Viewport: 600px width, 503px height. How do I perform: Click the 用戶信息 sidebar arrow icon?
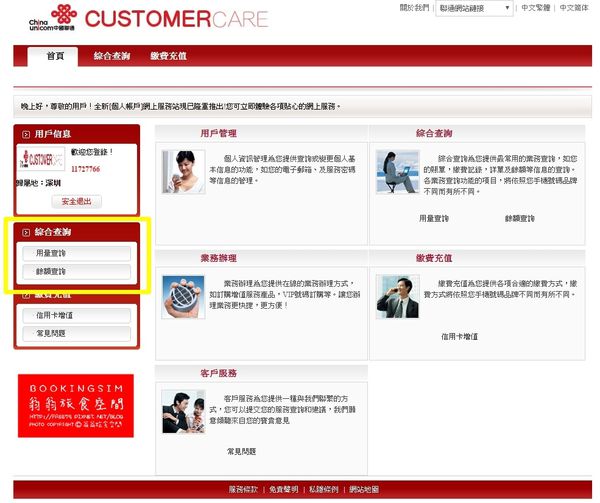coord(26,133)
